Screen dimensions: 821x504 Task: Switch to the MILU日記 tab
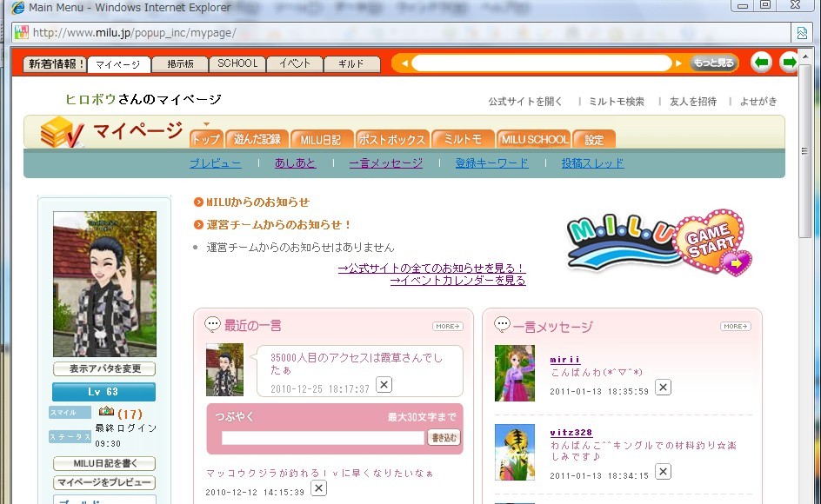322,139
